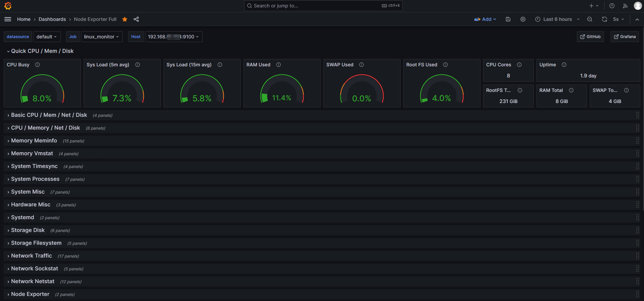Open the Last 6 hours time picker
644x301 pixels.
coord(557,19)
